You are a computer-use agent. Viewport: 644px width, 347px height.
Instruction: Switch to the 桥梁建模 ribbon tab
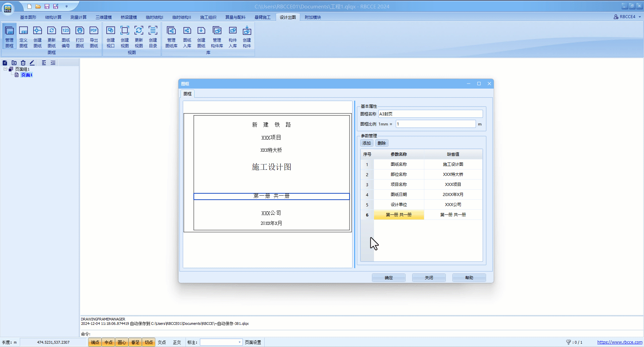129,17
